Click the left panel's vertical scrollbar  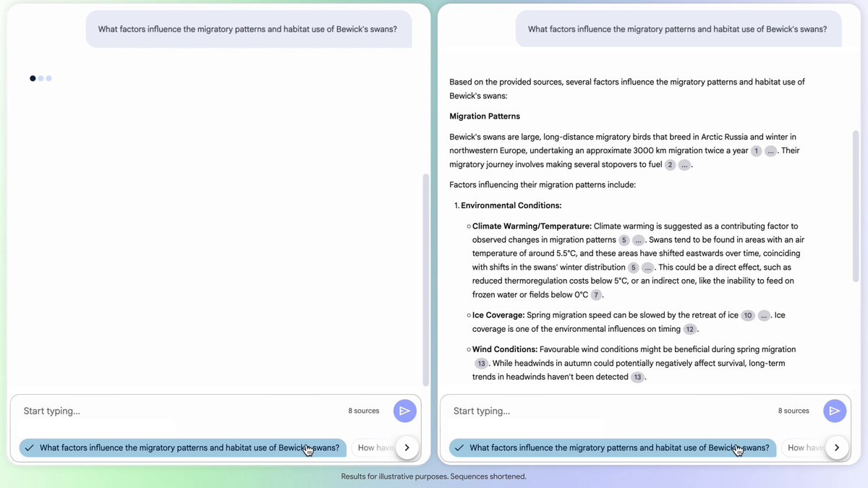pyautogui.click(x=425, y=279)
